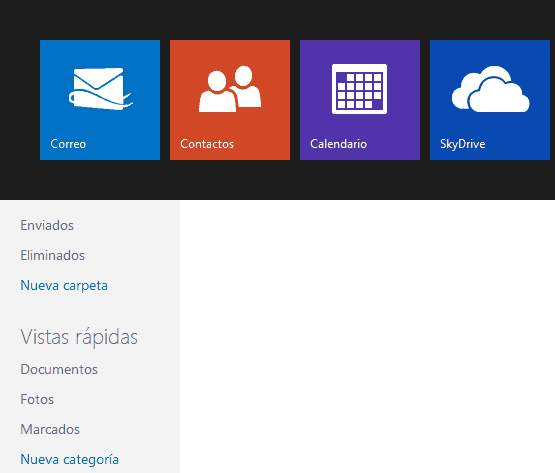The width and height of the screenshot is (555, 473).
Task: Open the SkyDrive cloud tile
Action: (x=490, y=100)
